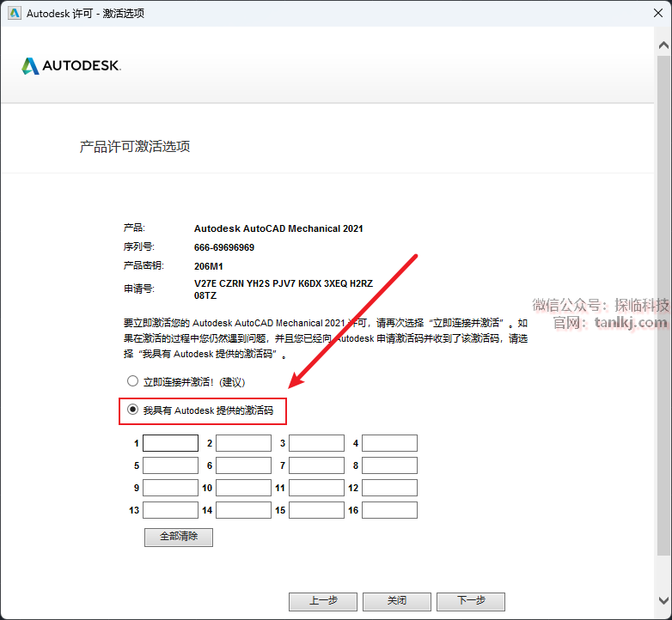This screenshot has height=620, width=672.
Task: Click activation code field 5
Action: pos(170,465)
